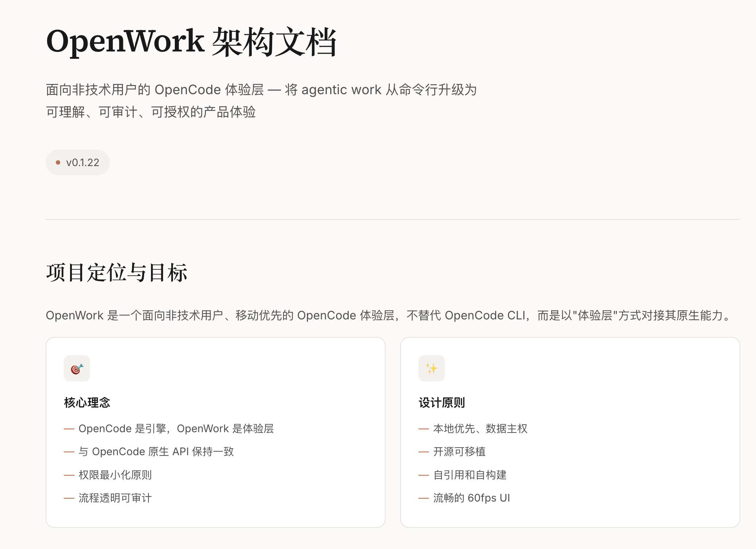
Task: Select the 权限最小化原则 list item
Action: click(115, 475)
